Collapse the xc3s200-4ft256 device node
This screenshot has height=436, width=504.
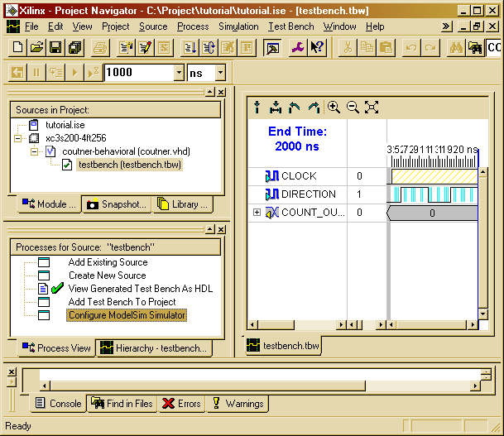[x=18, y=138]
